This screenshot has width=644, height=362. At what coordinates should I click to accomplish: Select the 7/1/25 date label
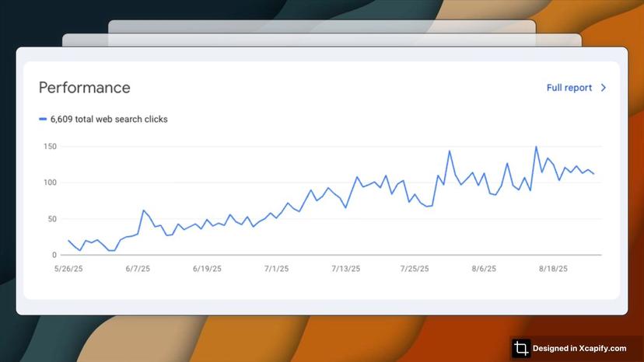(276, 269)
